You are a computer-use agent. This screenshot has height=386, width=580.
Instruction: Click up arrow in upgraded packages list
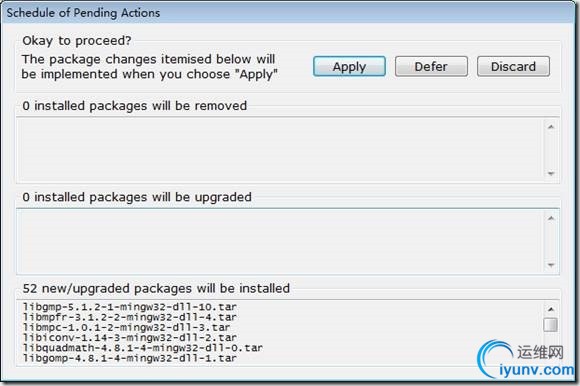tap(551, 218)
